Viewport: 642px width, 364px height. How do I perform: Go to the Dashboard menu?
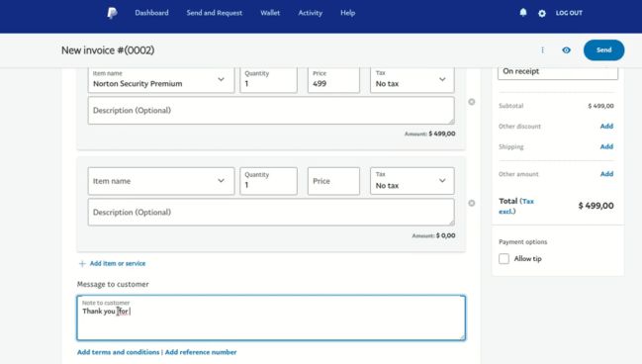pos(151,13)
